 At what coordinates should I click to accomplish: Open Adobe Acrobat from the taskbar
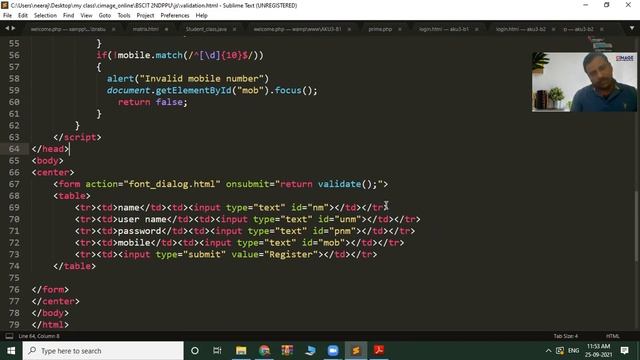(379, 351)
